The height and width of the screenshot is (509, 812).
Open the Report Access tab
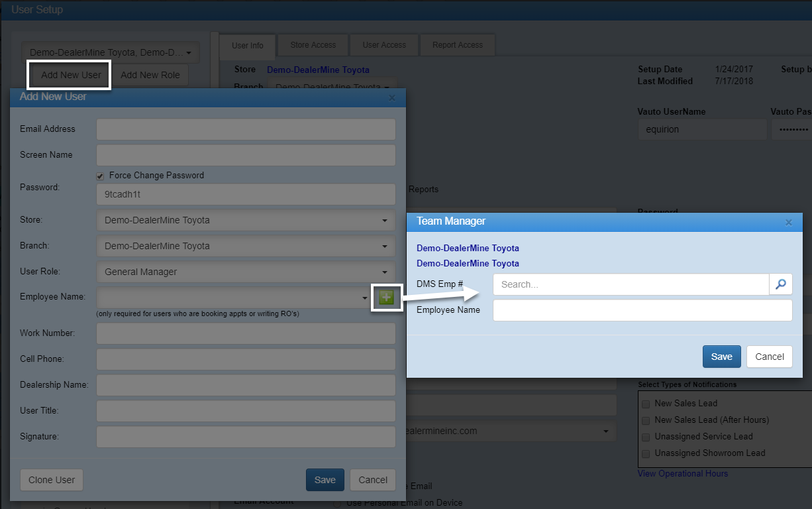(458, 45)
